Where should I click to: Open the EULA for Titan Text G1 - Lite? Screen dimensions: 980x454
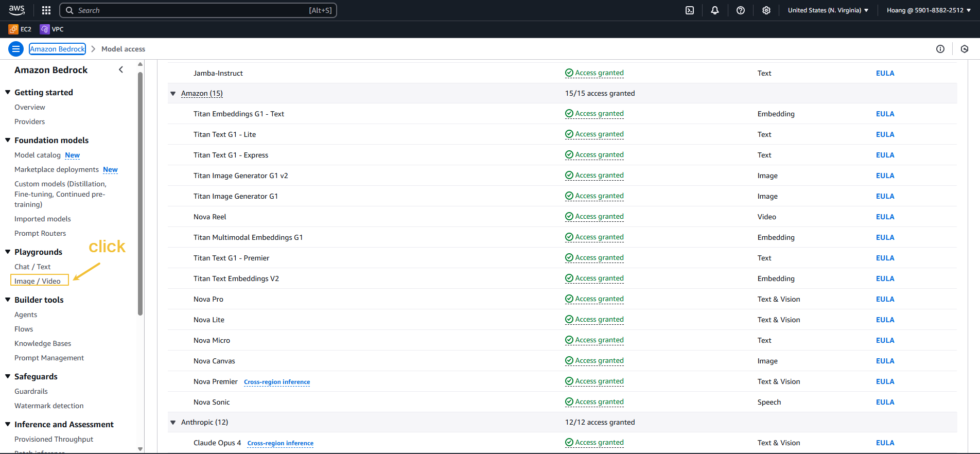pos(885,134)
